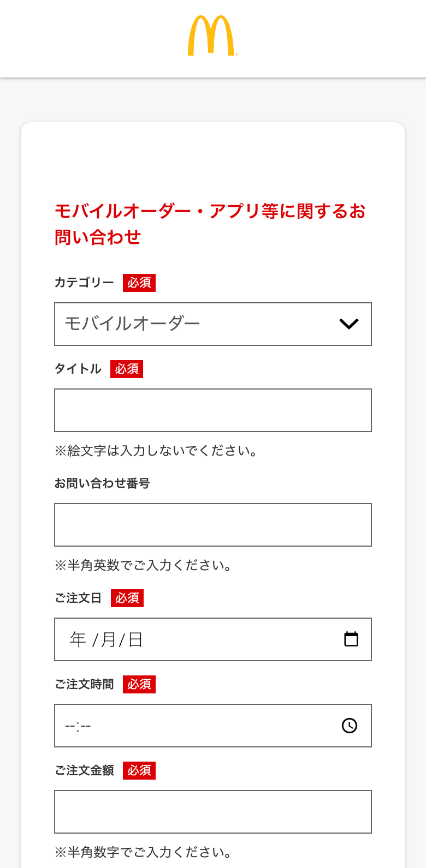Click the カテゴリー field label
The width and height of the screenshot is (426, 868).
(x=84, y=283)
